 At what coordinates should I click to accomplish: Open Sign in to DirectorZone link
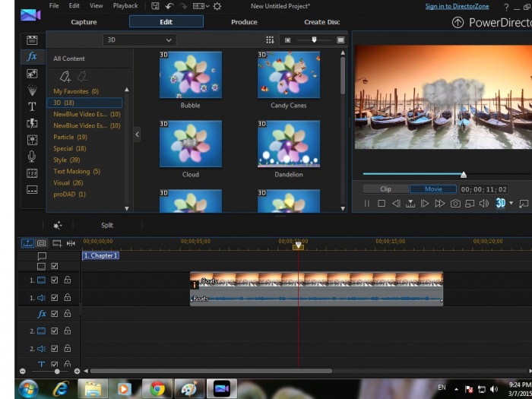click(x=458, y=6)
